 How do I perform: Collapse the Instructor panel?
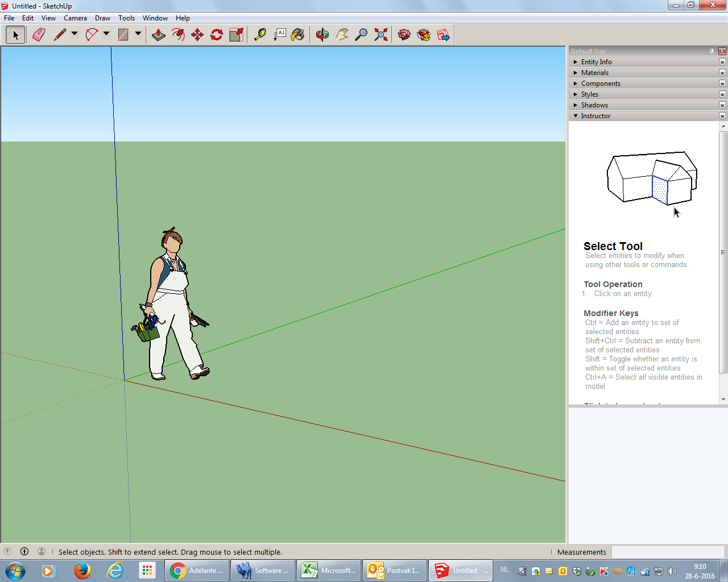click(x=595, y=116)
